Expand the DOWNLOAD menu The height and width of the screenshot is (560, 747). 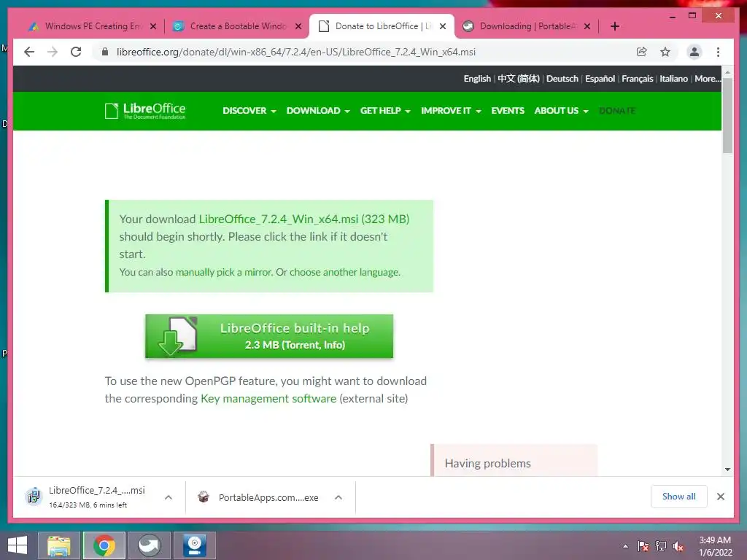click(318, 111)
